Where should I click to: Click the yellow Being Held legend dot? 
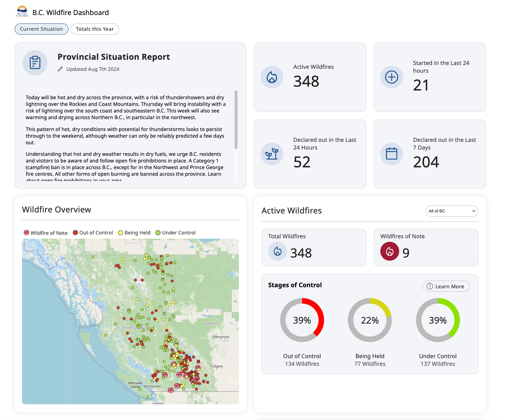click(x=120, y=233)
